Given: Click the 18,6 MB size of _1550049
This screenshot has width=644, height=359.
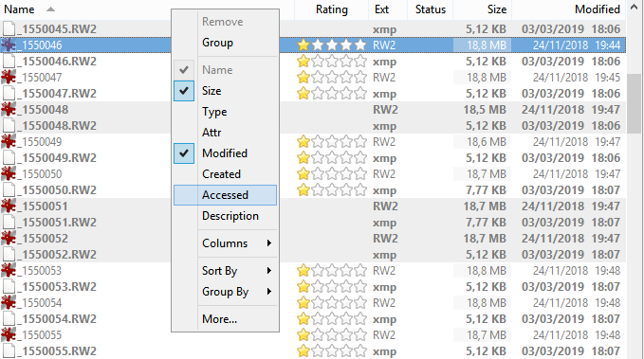Looking at the screenshot, I should click(486, 141).
